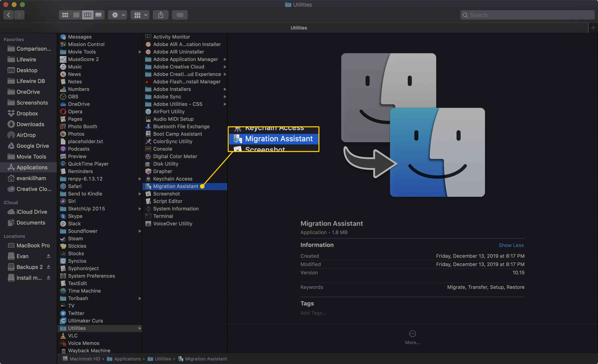Click Macintosh HD in path bar
The image size is (598, 364).
click(81, 359)
